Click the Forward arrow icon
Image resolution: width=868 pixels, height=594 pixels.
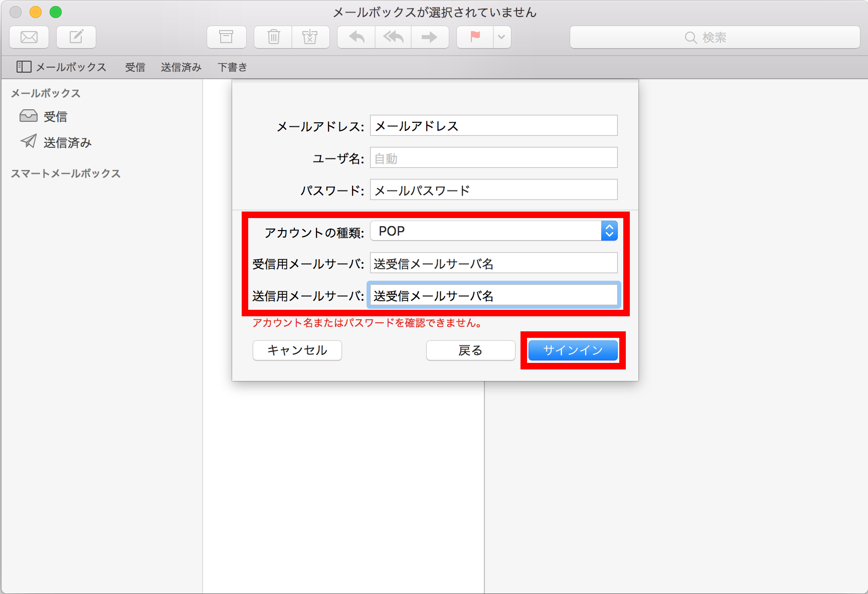[430, 37]
